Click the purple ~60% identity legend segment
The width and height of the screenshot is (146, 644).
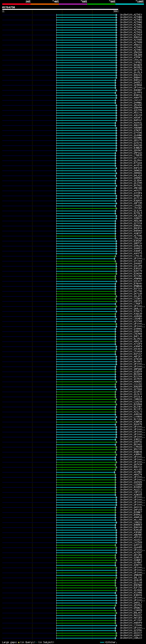[73, 4]
